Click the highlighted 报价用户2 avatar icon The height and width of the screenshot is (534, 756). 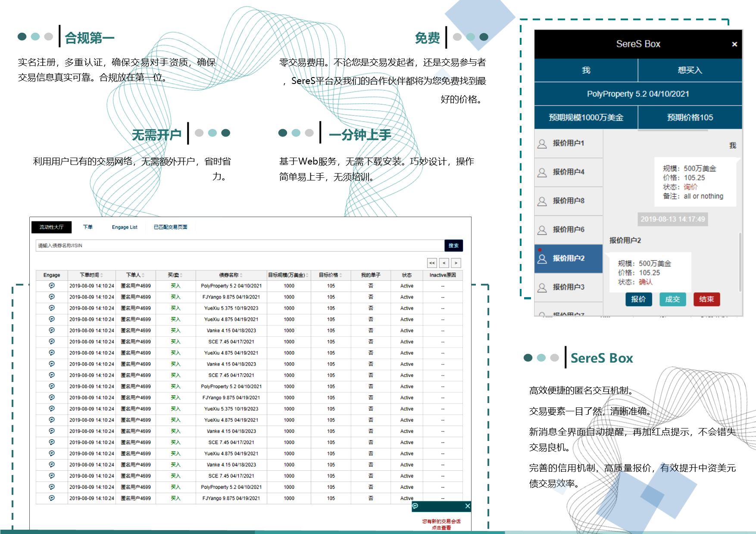(x=542, y=259)
